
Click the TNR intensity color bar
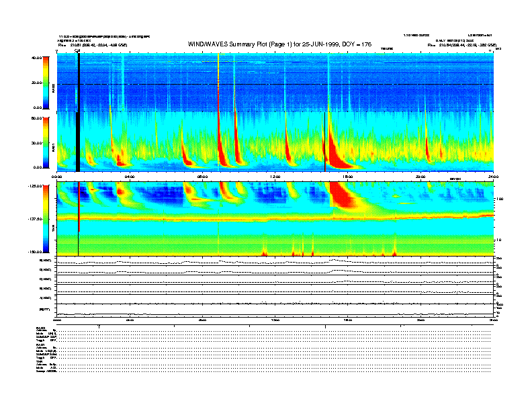coord(46,219)
